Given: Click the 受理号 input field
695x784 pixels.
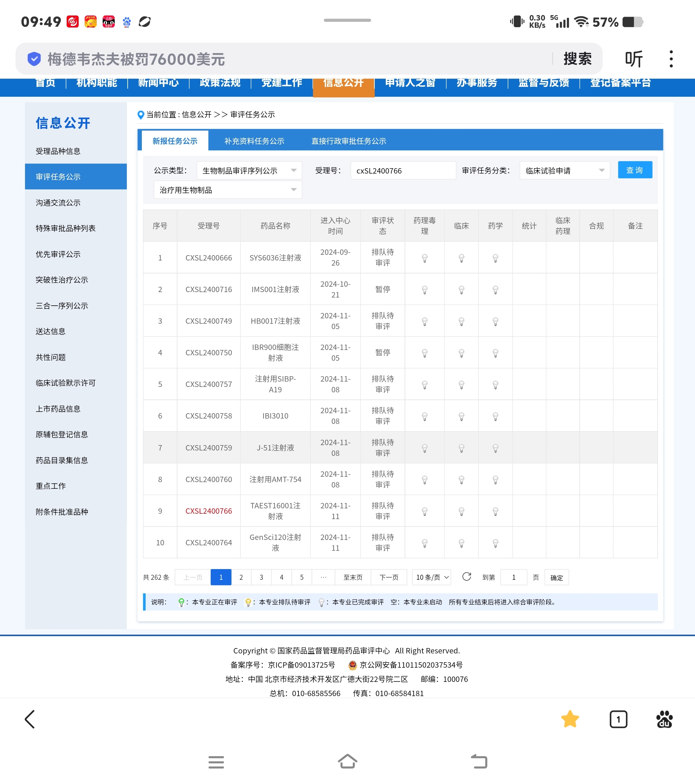Looking at the screenshot, I should (403, 171).
